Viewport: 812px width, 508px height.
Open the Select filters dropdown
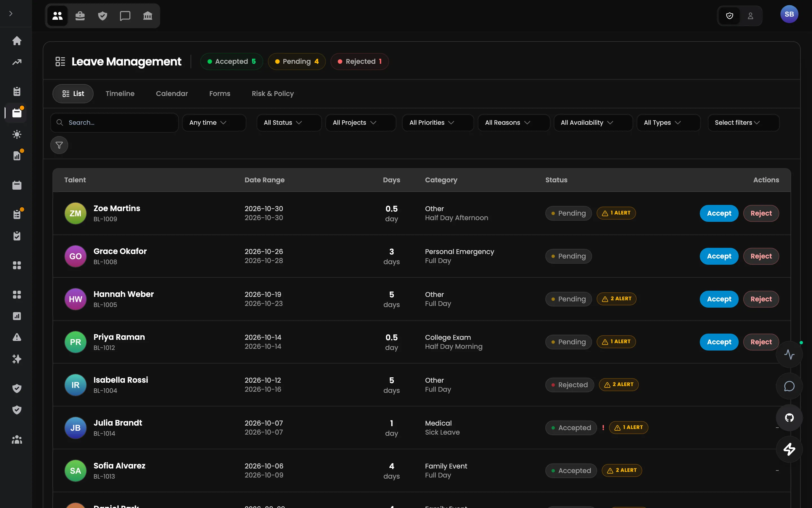(x=743, y=123)
